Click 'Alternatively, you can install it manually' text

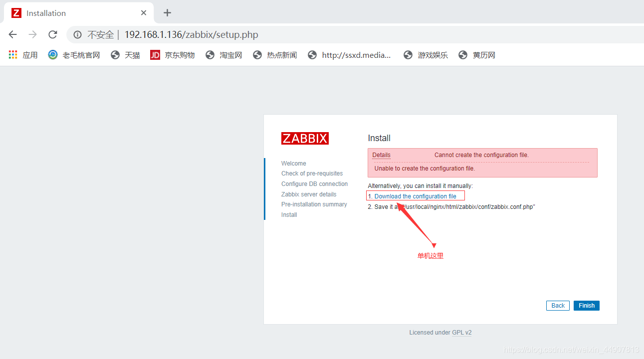[421, 186]
